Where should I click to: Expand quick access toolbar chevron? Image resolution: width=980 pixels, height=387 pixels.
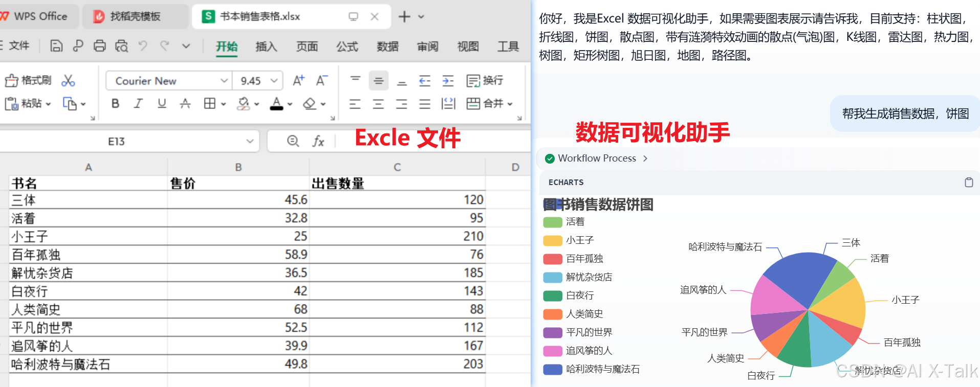186,46
